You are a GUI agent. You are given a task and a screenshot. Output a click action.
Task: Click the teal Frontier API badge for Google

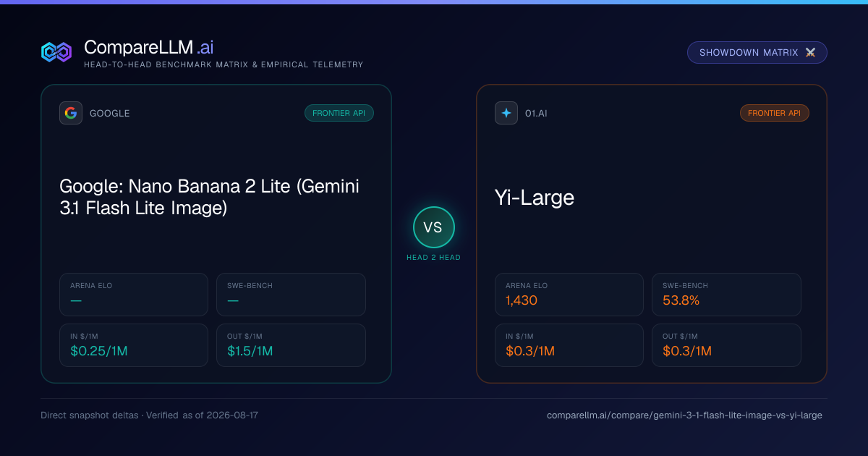coord(339,113)
